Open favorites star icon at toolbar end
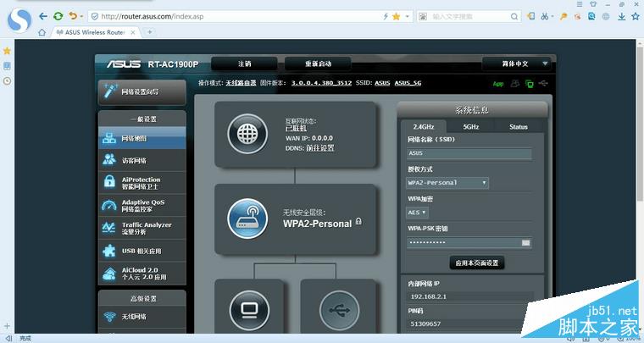This screenshot has height=343, width=644. tap(636, 16)
